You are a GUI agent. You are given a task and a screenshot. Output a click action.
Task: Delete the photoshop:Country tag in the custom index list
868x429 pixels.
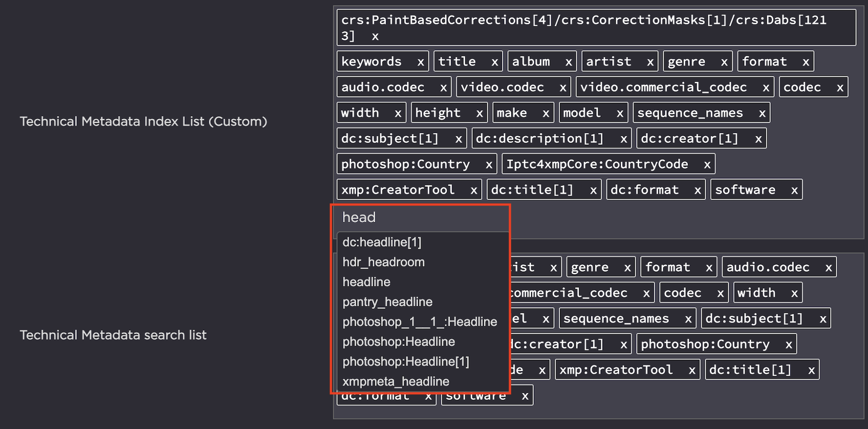(489, 165)
